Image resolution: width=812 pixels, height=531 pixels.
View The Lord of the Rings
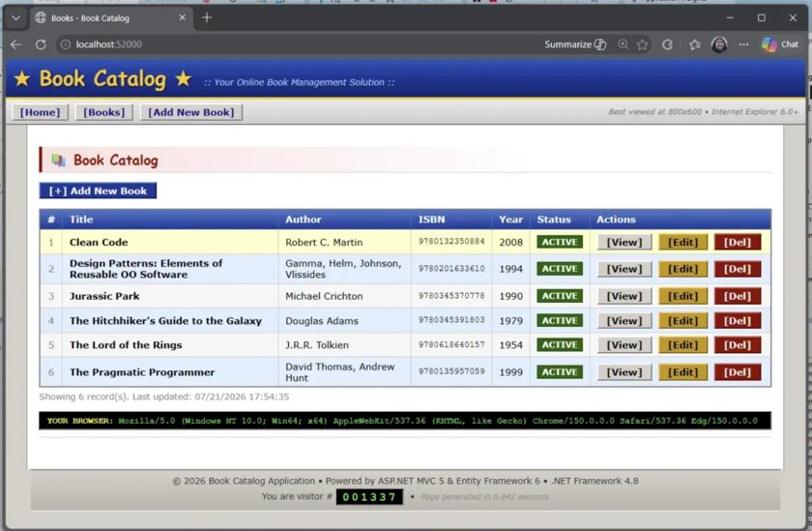[x=624, y=345]
